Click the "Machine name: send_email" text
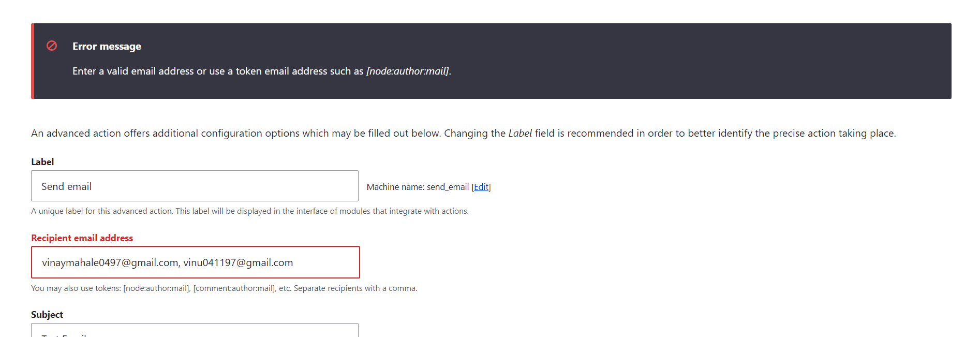 [418, 187]
